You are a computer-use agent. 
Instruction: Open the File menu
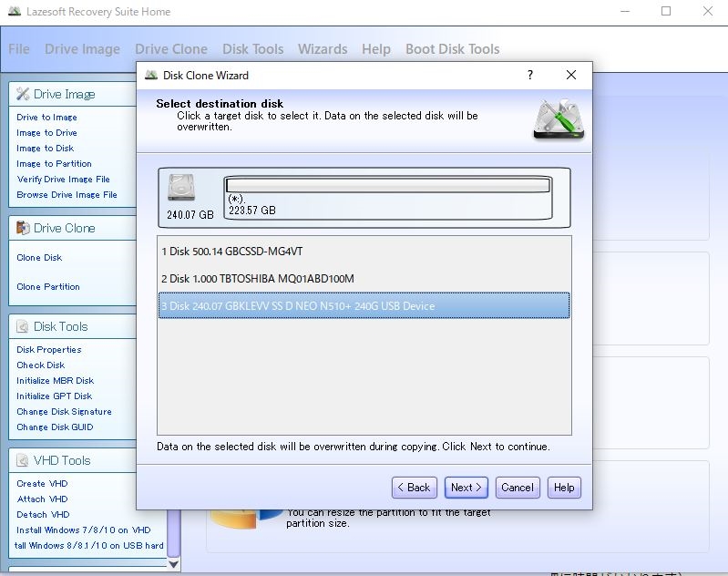pos(19,49)
